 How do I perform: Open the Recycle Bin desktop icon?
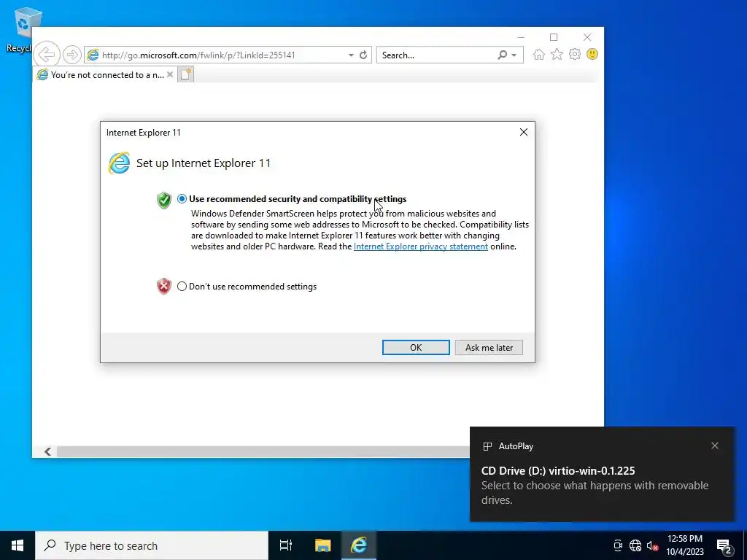[22, 29]
